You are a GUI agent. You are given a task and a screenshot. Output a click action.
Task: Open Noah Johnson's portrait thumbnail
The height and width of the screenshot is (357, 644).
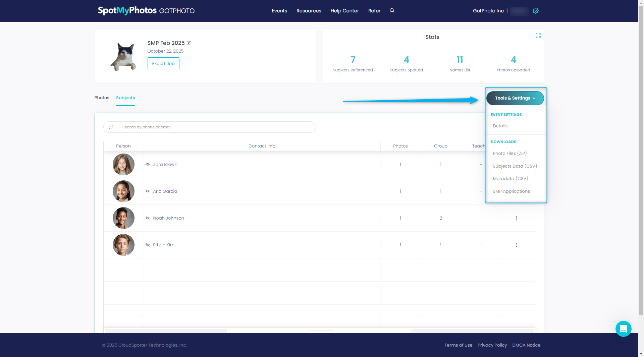pos(123,218)
